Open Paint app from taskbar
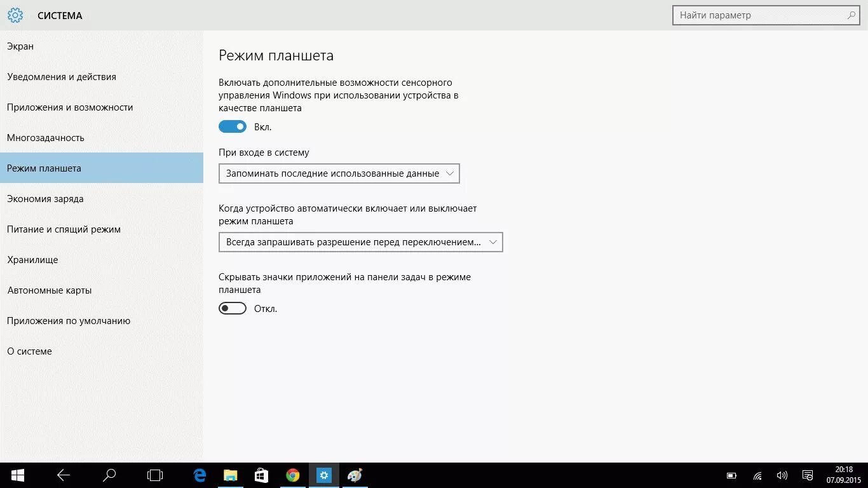The image size is (868, 488). pos(355,475)
